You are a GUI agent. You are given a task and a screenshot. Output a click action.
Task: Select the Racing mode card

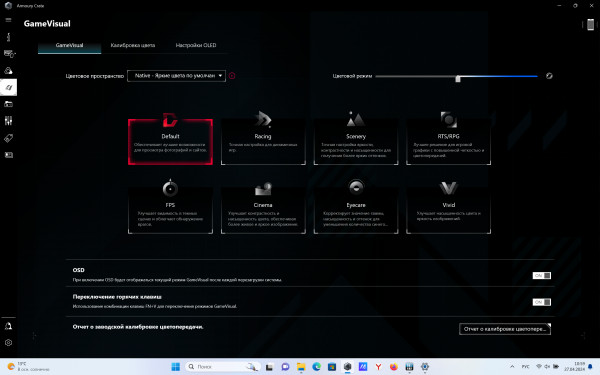click(x=263, y=142)
